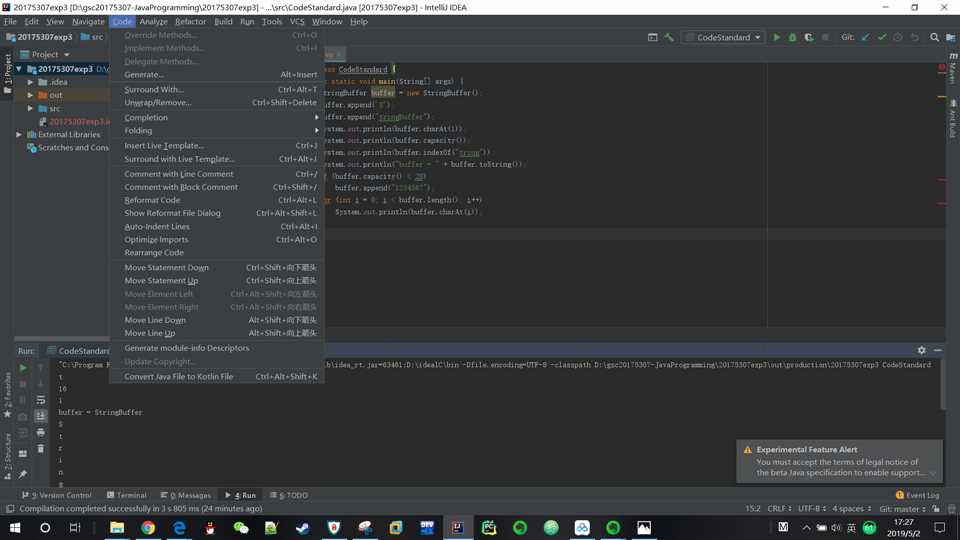
Task: Select Comment with Line Comment
Action: click(x=217, y=174)
